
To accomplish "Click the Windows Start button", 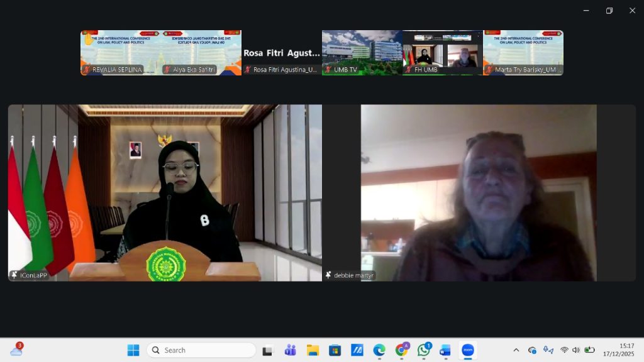I will (133, 350).
